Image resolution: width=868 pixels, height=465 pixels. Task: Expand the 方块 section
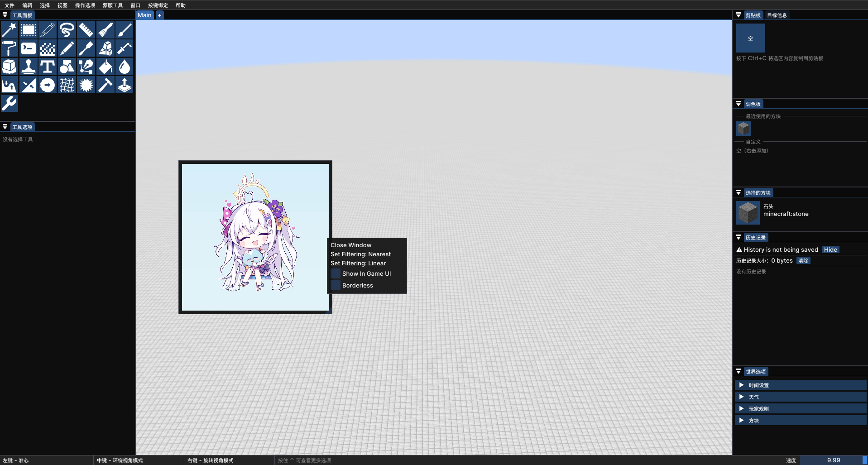800,420
